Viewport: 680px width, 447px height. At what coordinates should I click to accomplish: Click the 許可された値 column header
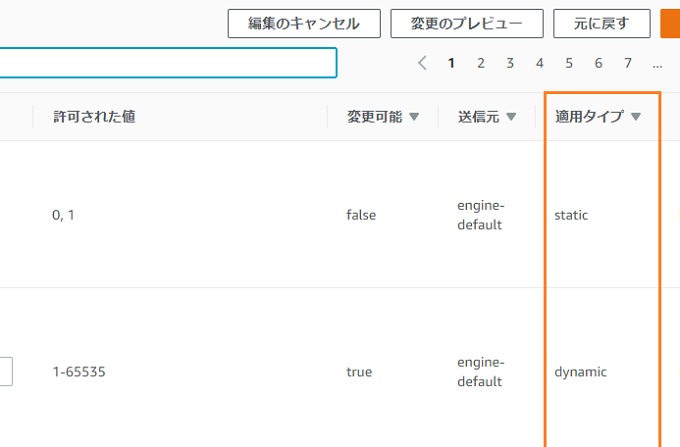tap(94, 117)
